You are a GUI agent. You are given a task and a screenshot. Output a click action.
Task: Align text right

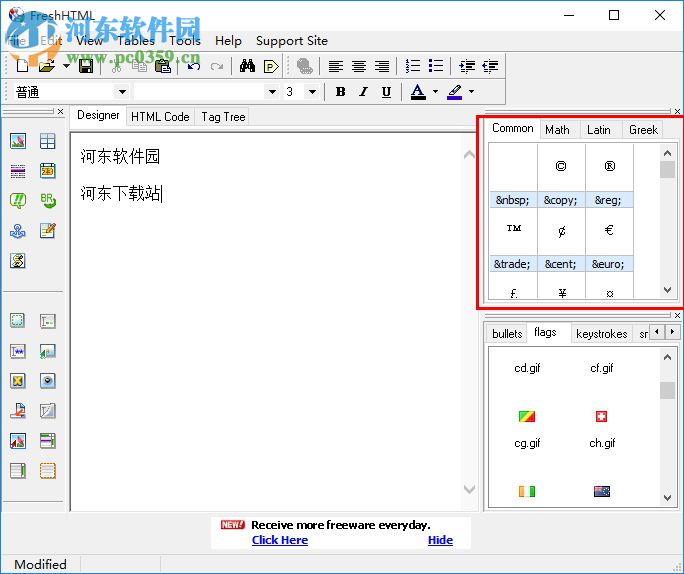point(382,66)
